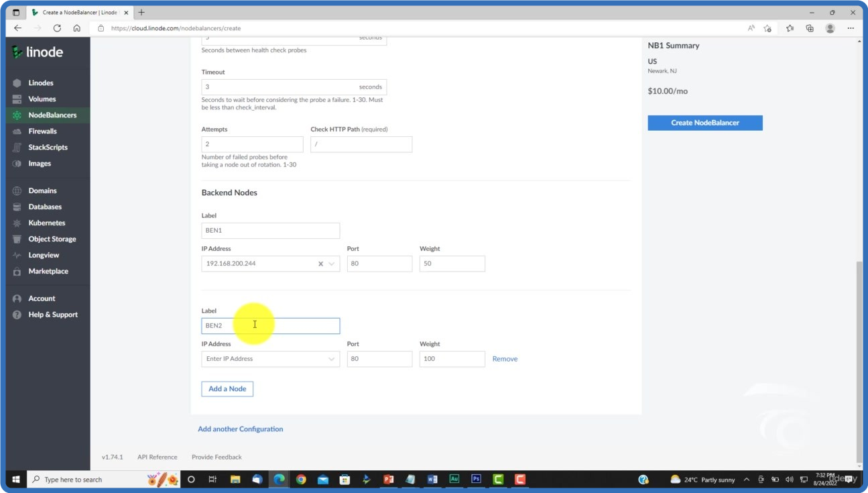868x493 pixels.
Task: Show hidden system tray icons
Action: (x=747, y=480)
